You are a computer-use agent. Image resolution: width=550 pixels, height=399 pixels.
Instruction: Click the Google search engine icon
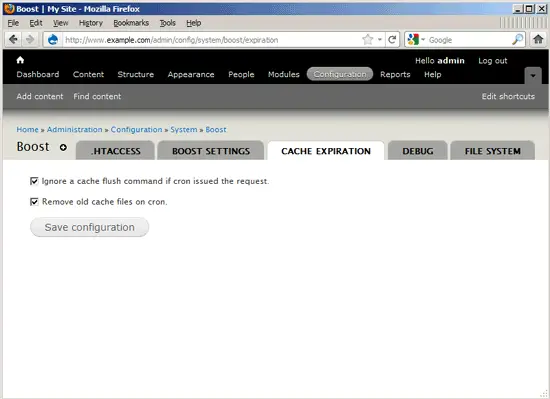(x=414, y=40)
